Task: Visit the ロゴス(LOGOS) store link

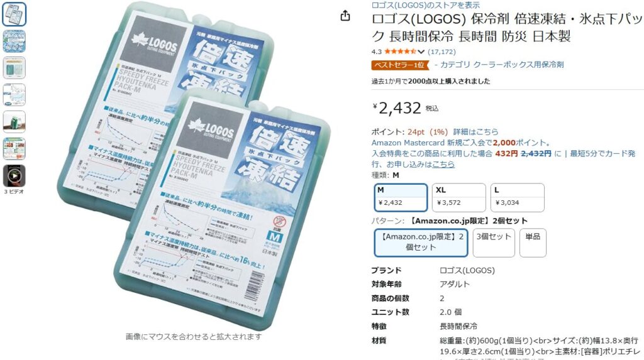Action: click(x=426, y=5)
